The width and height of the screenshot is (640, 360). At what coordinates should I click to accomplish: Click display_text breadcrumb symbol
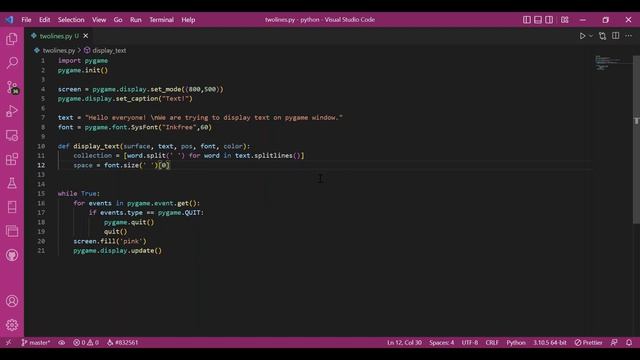pos(109,51)
